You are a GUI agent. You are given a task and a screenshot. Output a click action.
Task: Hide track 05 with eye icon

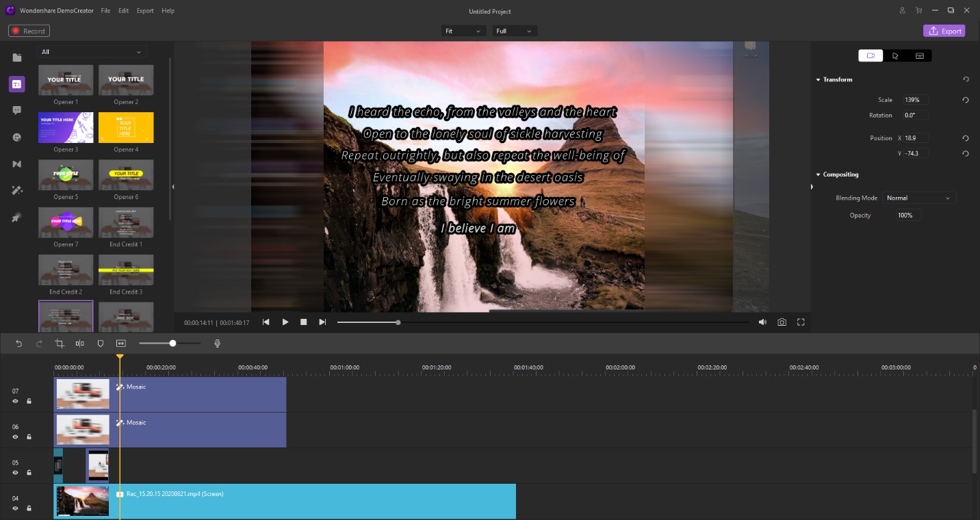15,473
